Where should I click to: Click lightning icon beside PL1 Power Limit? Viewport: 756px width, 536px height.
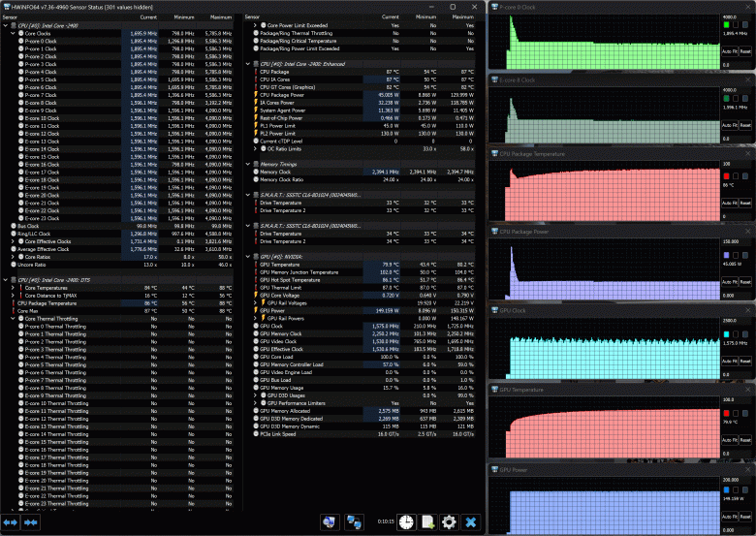256,125
